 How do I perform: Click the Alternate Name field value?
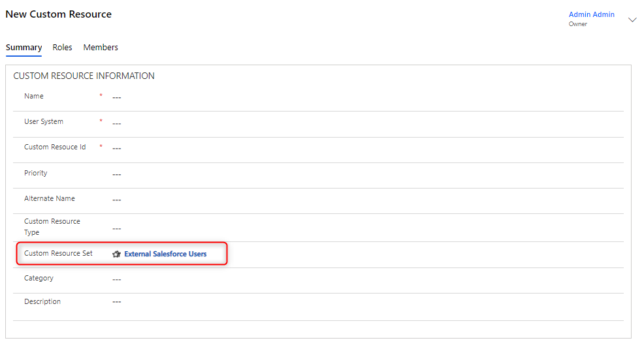pos(117,200)
